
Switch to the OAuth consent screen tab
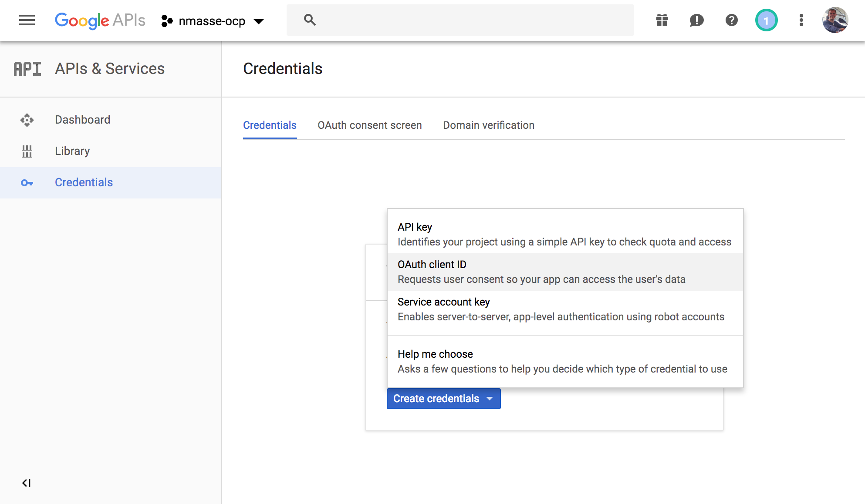[369, 125]
